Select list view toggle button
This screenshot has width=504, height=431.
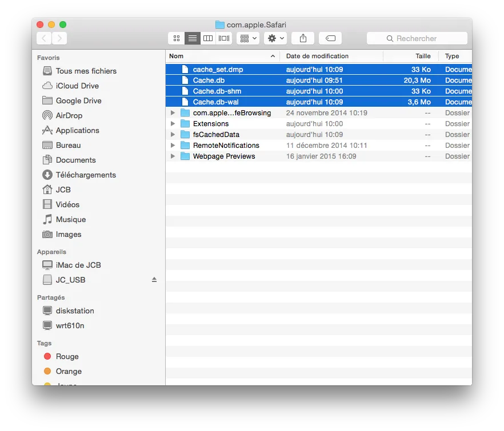coord(193,38)
